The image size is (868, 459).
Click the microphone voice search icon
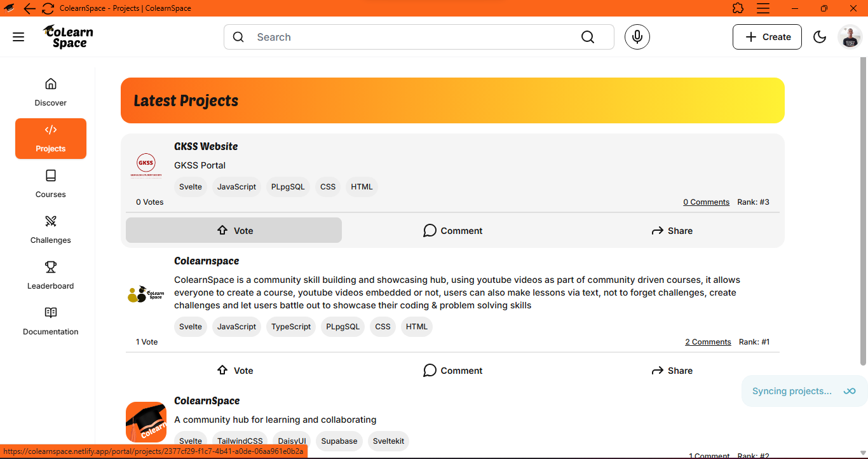[x=637, y=37]
